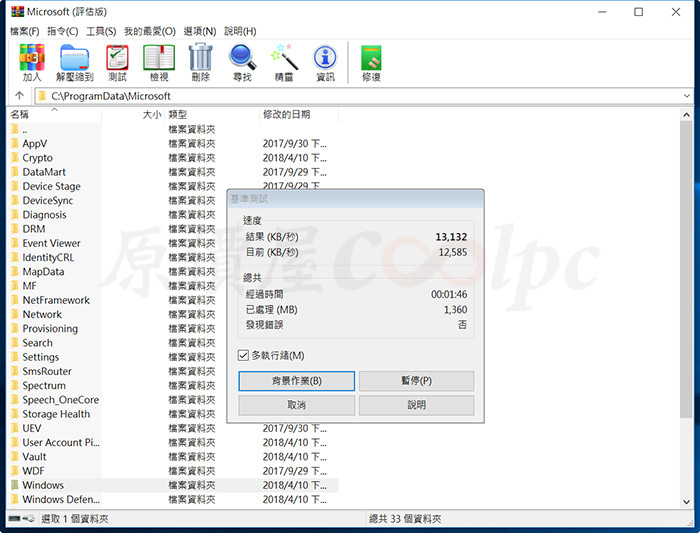Click the scrollbar down arrow
Screen dimensions: 700x533
point(686,502)
